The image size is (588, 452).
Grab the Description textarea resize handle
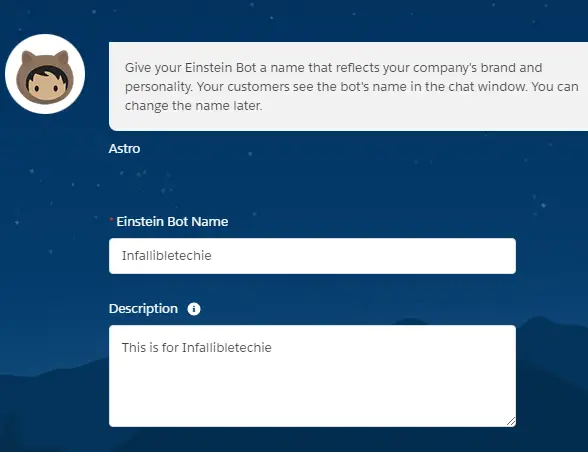511,422
